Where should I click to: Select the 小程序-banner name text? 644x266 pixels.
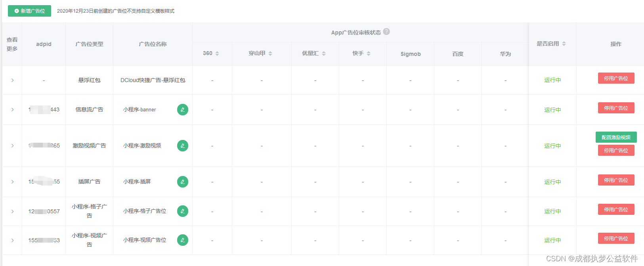140,109
